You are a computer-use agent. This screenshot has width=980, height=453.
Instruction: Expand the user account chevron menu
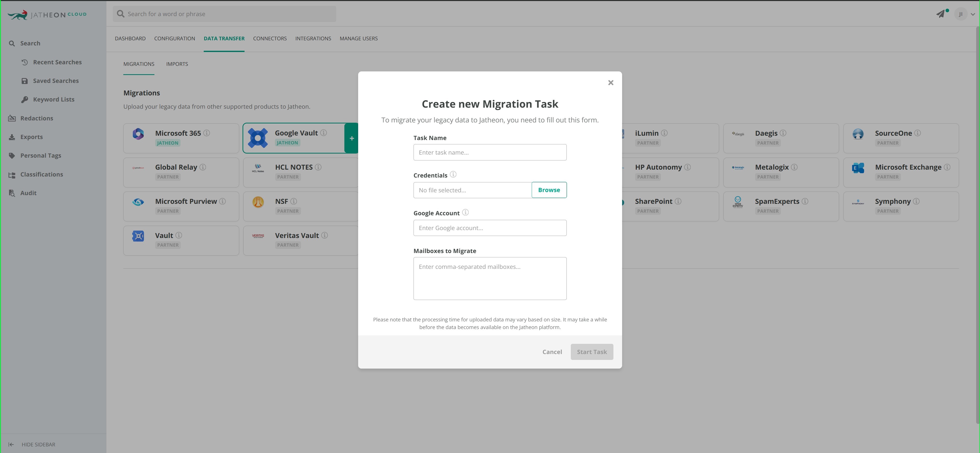973,15
